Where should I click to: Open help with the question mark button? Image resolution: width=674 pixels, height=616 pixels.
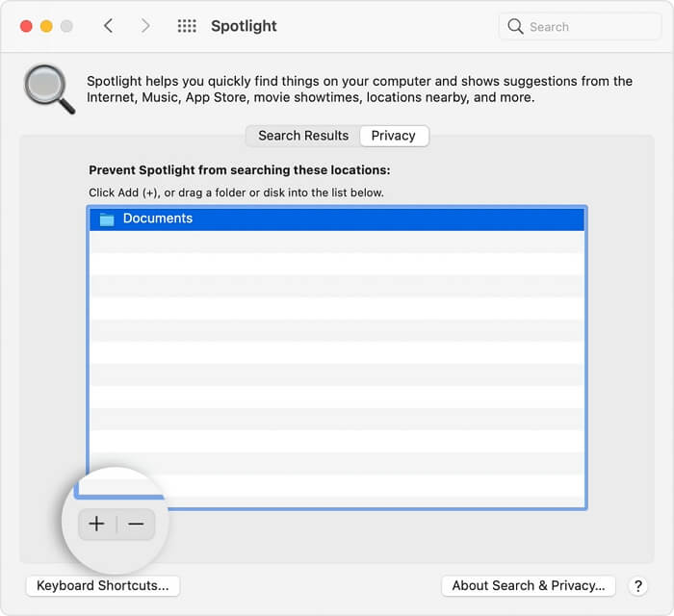point(637,585)
